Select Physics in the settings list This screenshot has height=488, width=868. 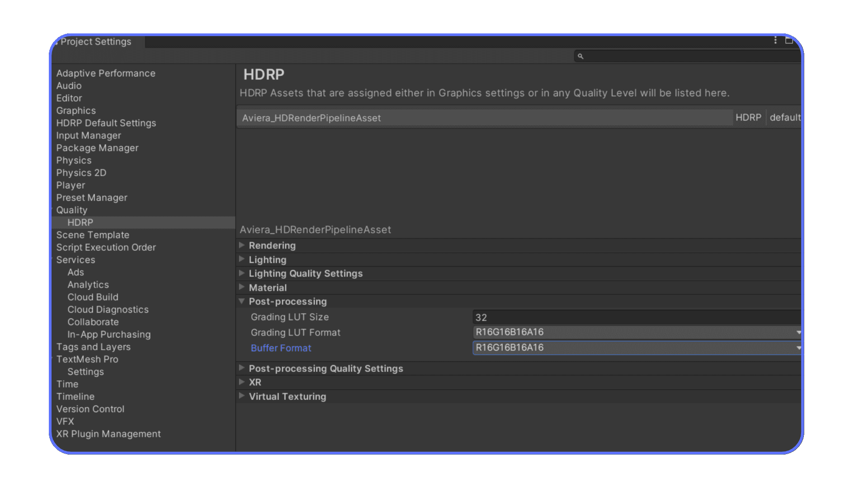click(x=74, y=160)
